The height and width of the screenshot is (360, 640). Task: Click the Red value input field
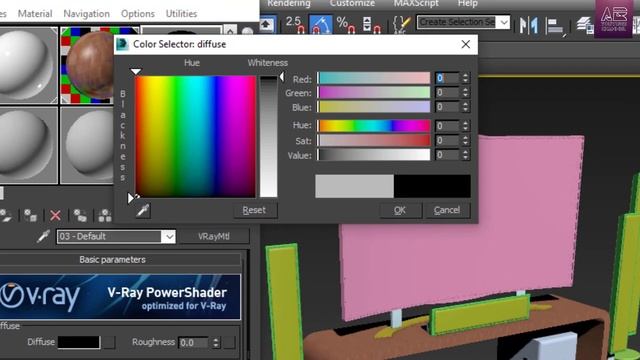click(x=447, y=78)
